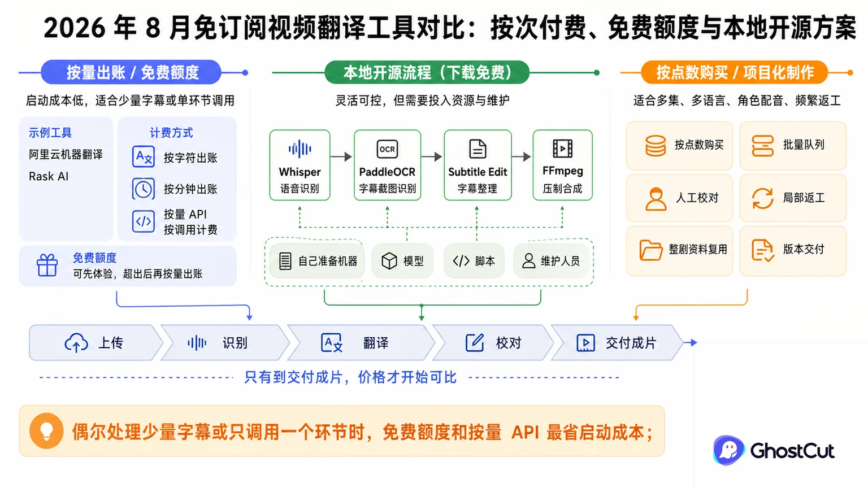Click the Subtitle Edit document icon
868x488 pixels.
pyautogui.click(x=478, y=149)
